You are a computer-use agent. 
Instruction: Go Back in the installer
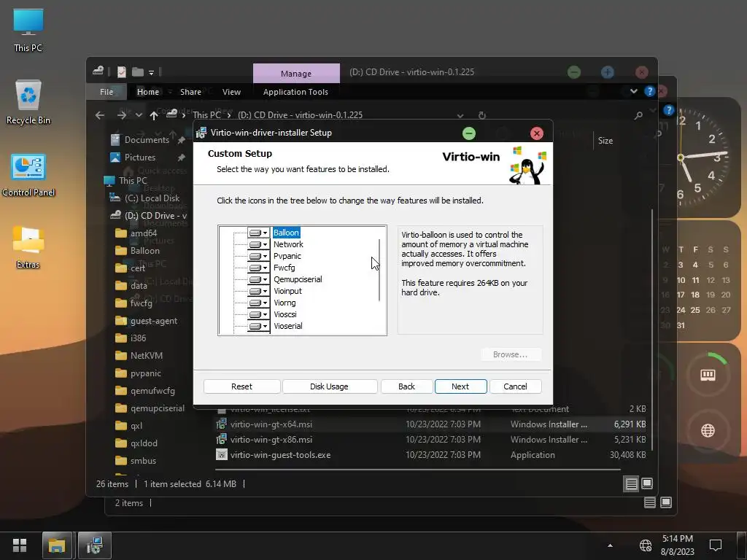406,386
